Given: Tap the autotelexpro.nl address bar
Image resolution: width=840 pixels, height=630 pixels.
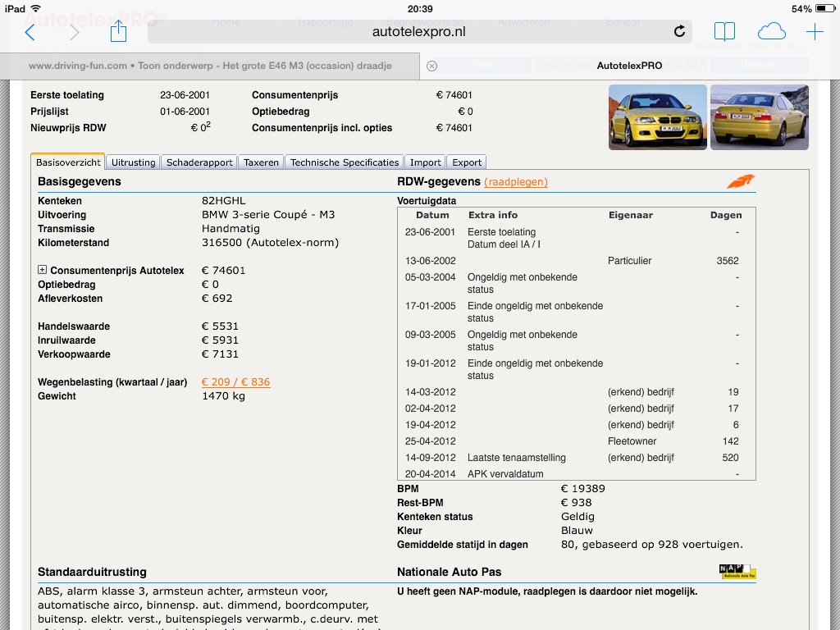Looking at the screenshot, I should pos(419,32).
